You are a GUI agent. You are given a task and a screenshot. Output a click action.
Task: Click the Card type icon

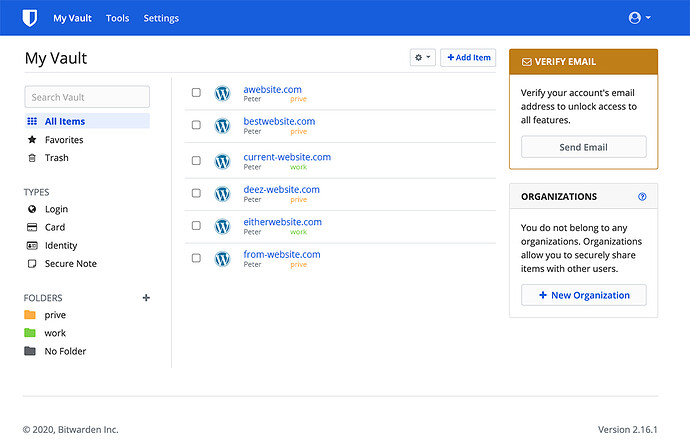pyautogui.click(x=32, y=227)
